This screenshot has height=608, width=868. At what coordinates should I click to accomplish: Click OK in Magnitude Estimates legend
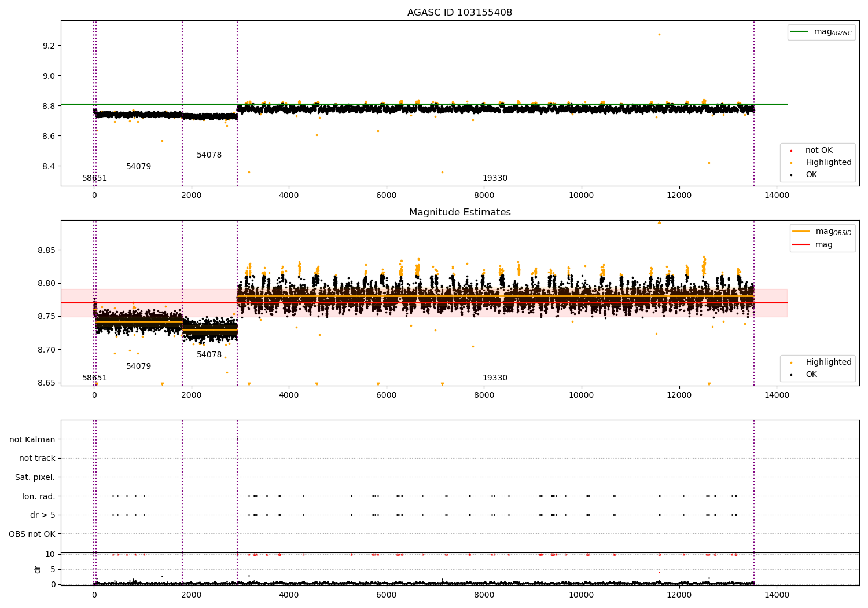(803, 375)
